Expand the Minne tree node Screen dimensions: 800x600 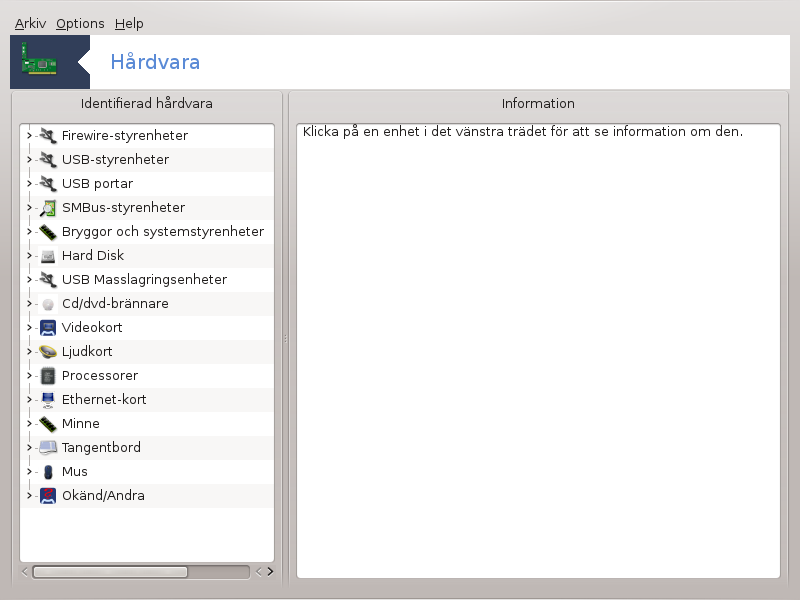tap(29, 423)
